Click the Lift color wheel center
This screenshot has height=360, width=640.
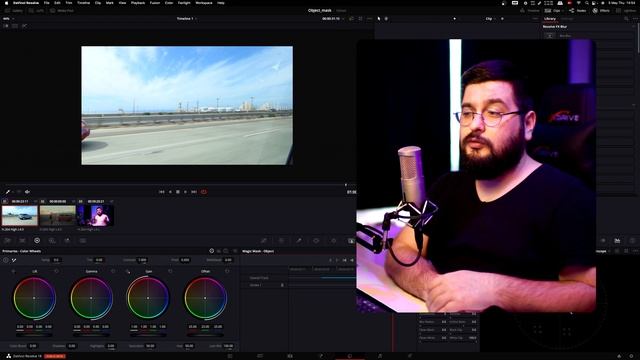[34, 298]
